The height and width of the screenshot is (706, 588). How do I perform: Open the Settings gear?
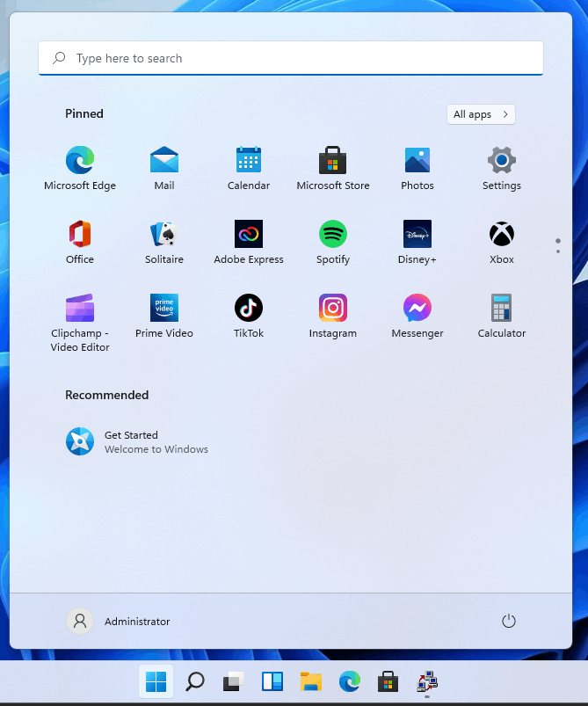(502, 169)
